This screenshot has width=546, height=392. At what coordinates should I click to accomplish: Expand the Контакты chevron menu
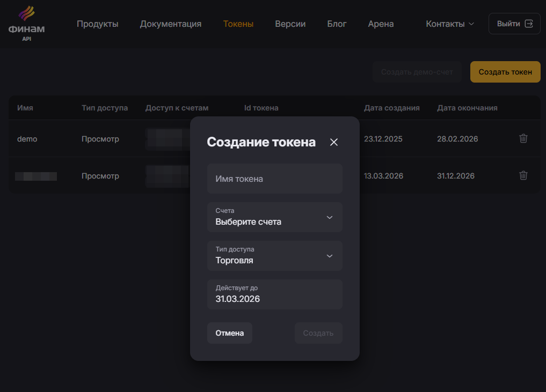pyautogui.click(x=472, y=24)
